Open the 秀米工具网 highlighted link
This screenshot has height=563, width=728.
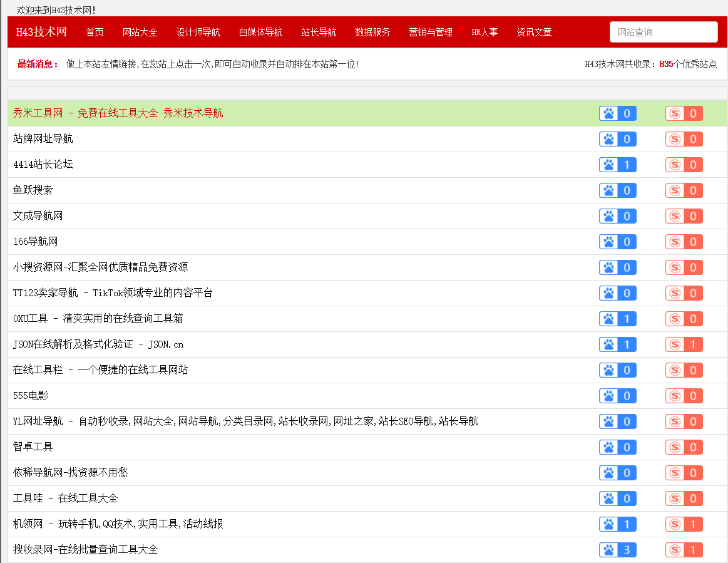click(118, 113)
